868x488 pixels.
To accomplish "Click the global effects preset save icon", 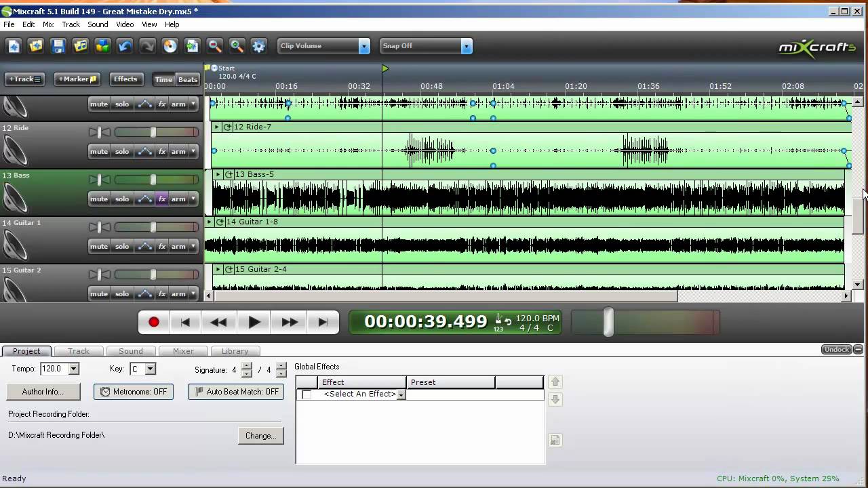I will (x=555, y=441).
